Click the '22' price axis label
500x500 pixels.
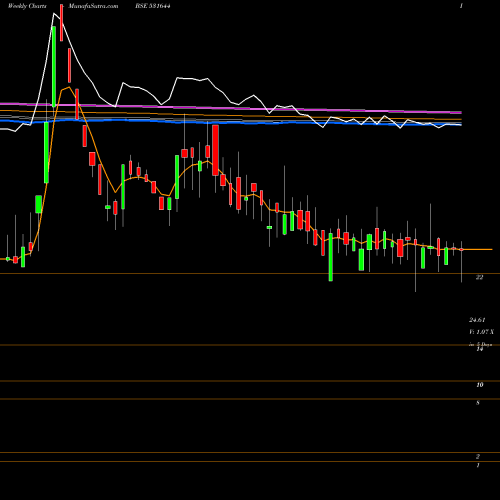pos(479,277)
